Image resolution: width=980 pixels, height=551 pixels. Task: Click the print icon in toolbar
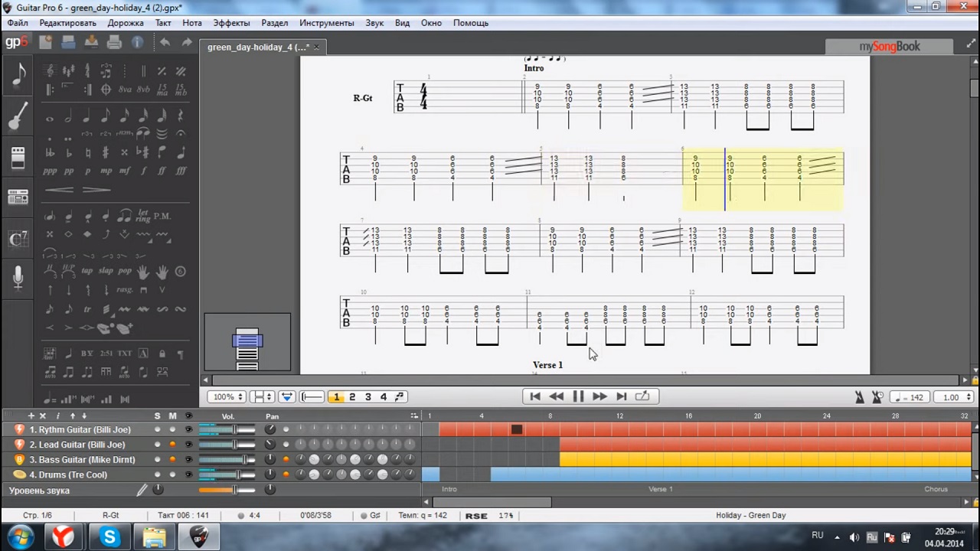[x=114, y=42]
